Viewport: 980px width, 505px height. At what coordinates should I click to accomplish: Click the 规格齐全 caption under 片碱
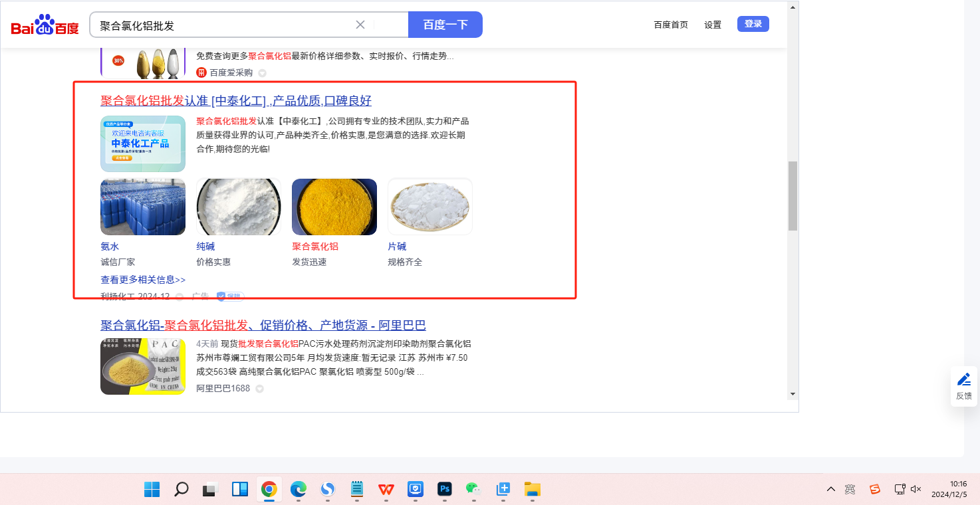coord(405,262)
